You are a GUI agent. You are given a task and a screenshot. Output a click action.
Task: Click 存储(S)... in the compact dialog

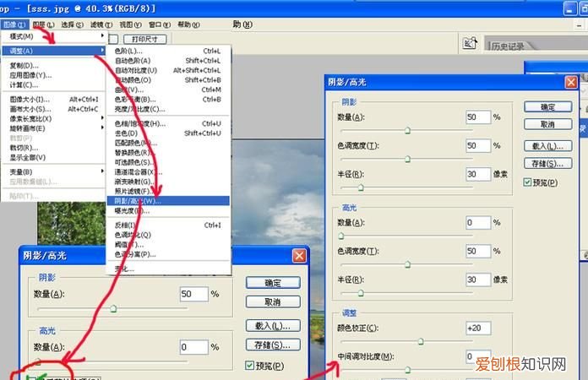[273, 345]
